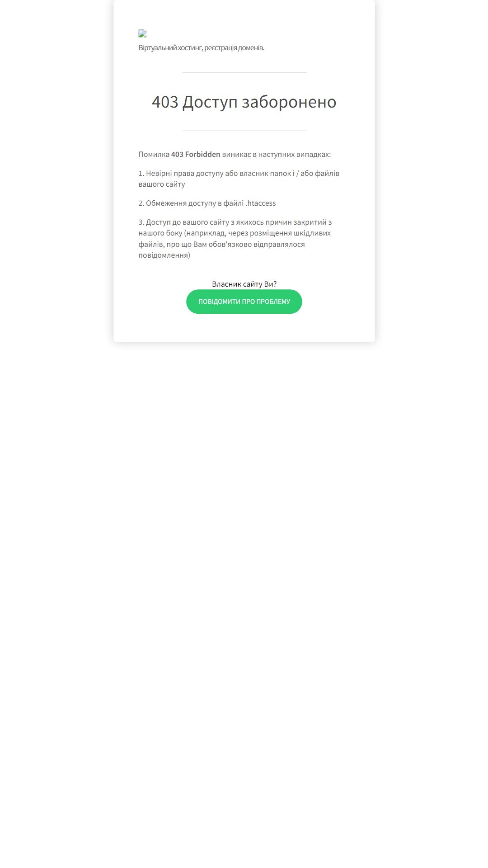
Task: Click the phrase виникає в наступних випадках
Action: pyautogui.click(x=276, y=154)
